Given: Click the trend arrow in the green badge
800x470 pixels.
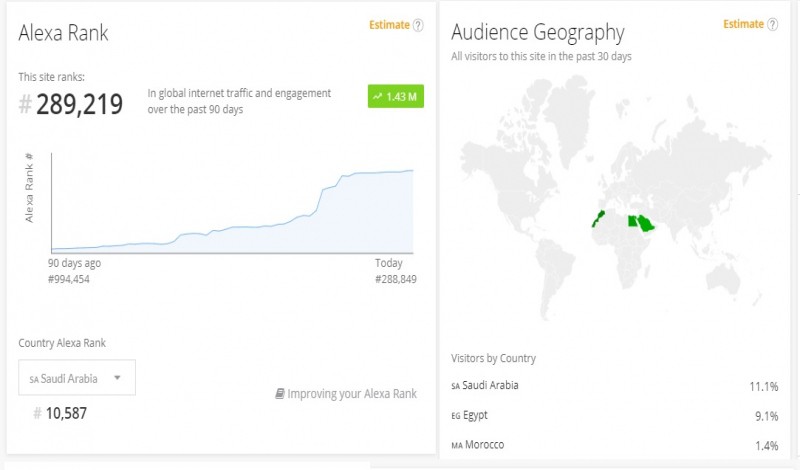Looking at the screenshot, I should pos(377,97).
